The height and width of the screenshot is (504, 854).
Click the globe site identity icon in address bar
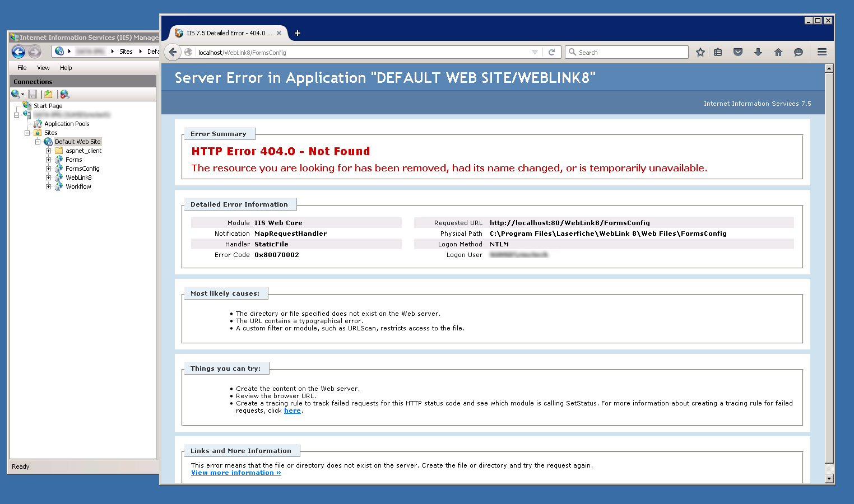(x=188, y=52)
